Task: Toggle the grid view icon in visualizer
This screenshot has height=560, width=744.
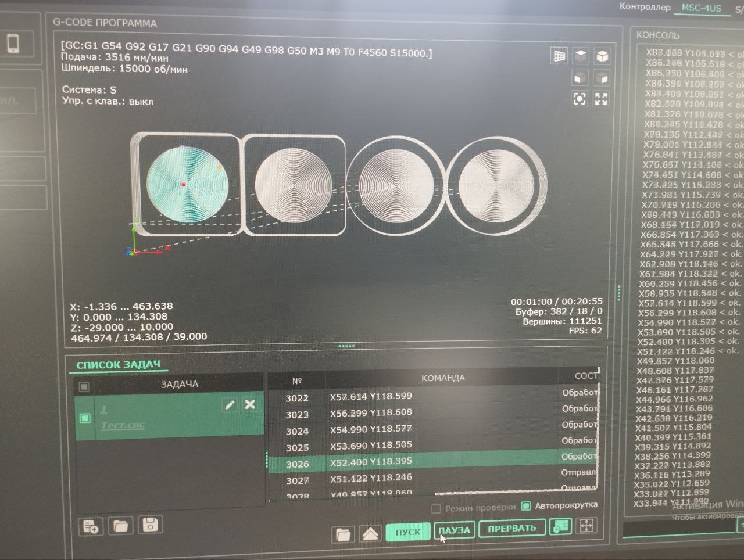Action: coord(559,56)
